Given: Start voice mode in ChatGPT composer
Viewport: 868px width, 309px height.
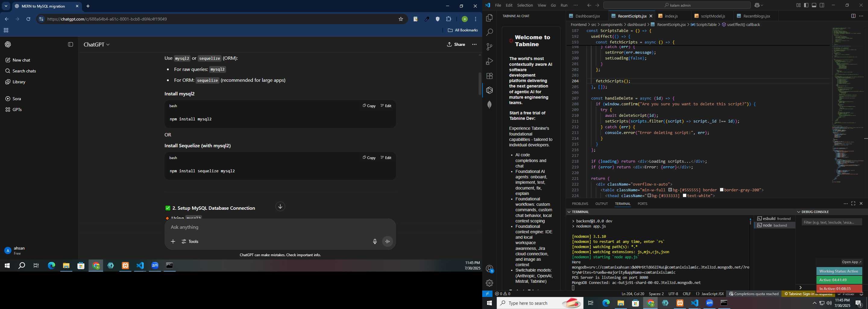Looking at the screenshot, I should pyautogui.click(x=388, y=241).
